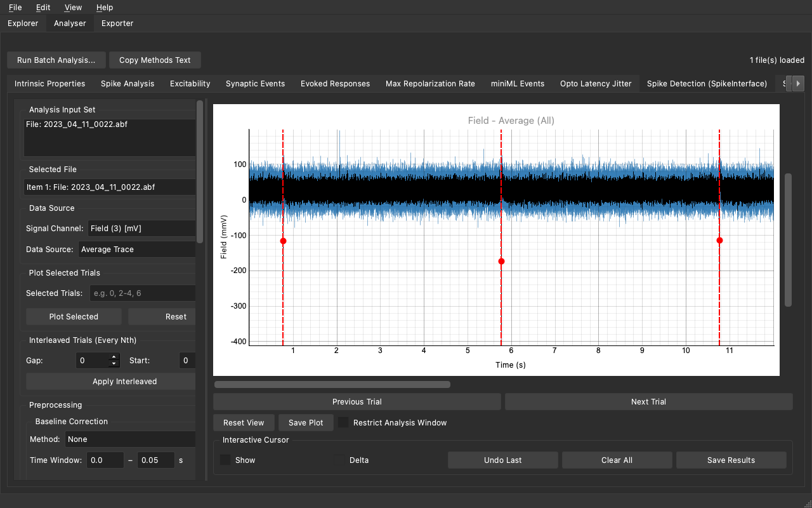The width and height of the screenshot is (812, 508).
Task: Click the Apply Interleaved button
Action: click(111, 382)
